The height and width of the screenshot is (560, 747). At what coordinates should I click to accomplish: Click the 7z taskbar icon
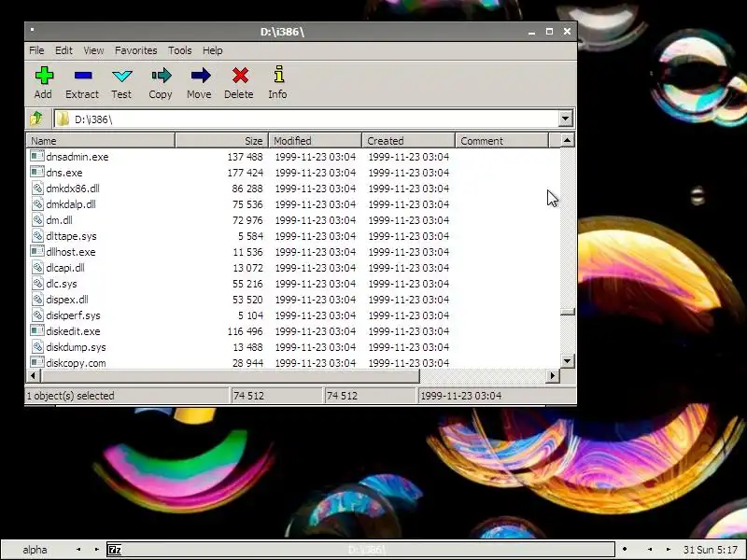pyautogui.click(x=115, y=550)
